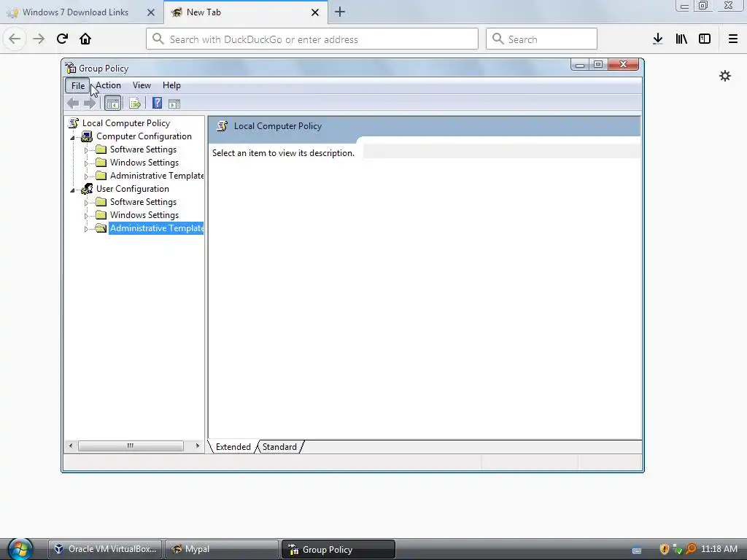Close the New Tab browser tab
Viewport: 747px width, 560px height.
(315, 12)
